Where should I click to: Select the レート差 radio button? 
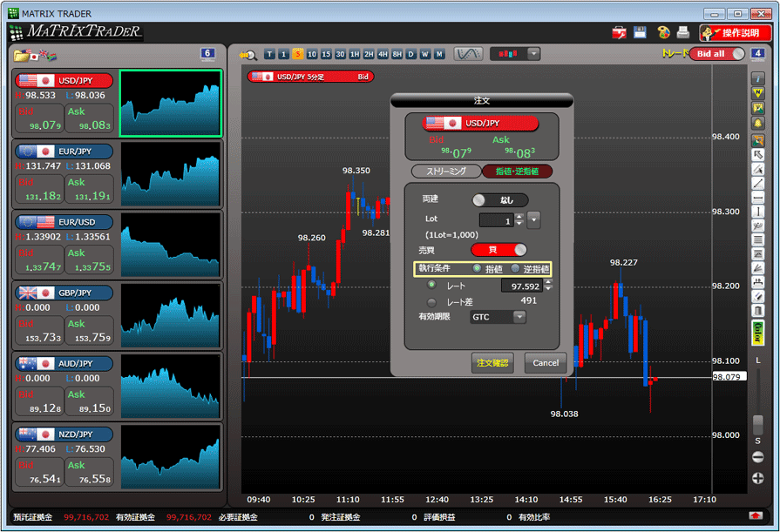pos(431,302)
